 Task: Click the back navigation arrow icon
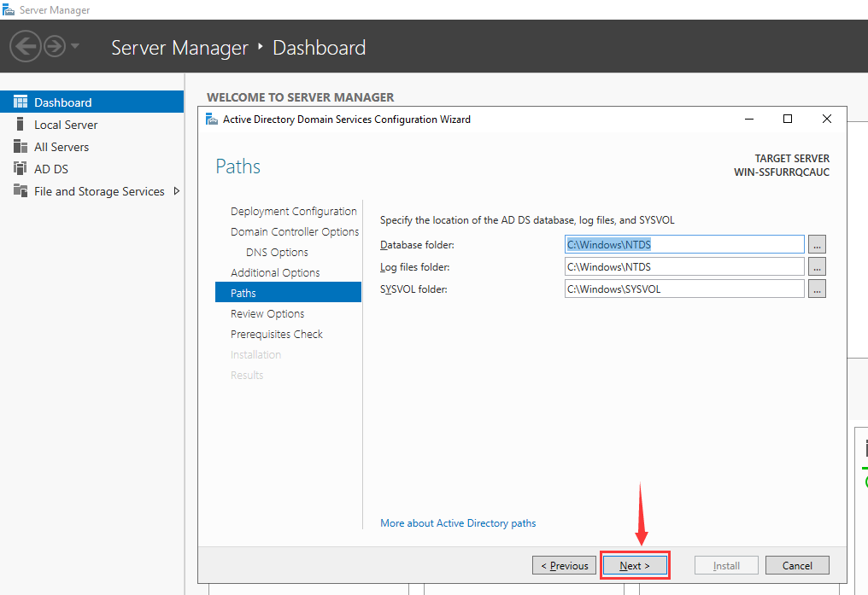pos(26,46)
